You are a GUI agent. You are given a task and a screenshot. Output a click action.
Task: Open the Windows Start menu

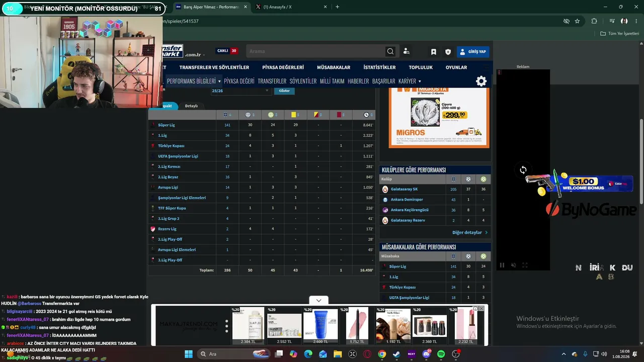(188, 354)
